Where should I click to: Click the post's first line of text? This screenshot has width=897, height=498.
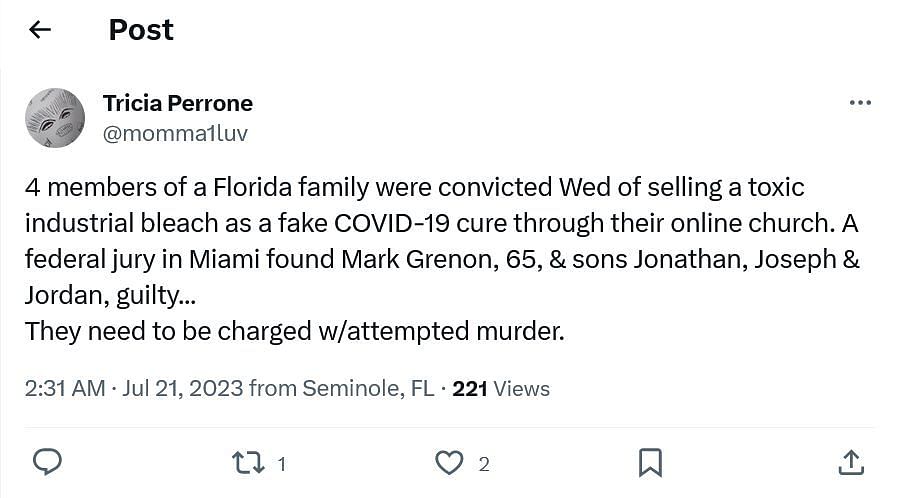click(x=414, y=188)
